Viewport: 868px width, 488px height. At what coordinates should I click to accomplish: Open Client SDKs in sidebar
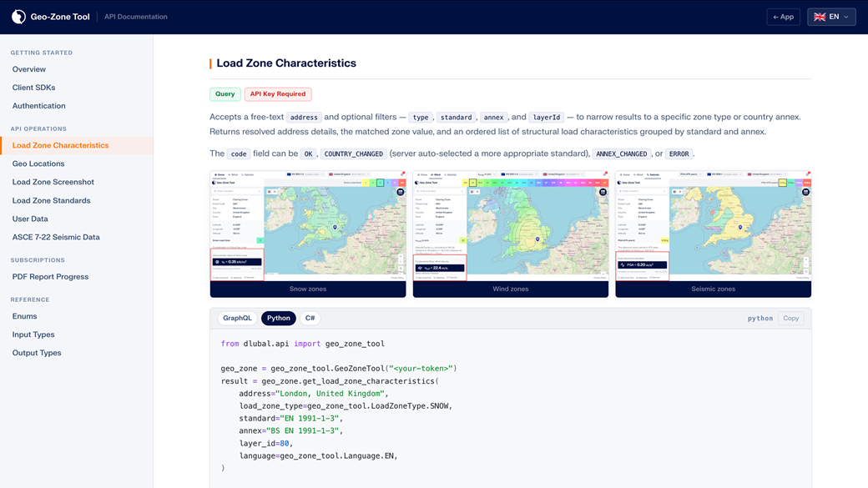tap(33, 88)
